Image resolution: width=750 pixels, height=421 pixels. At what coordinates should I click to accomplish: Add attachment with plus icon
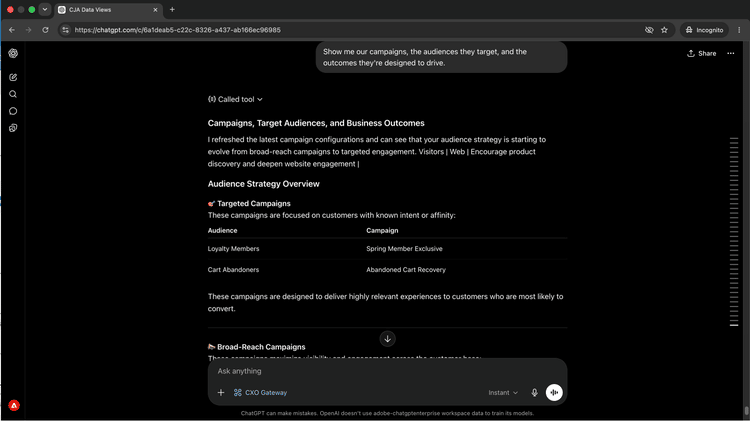click(221, 392)
